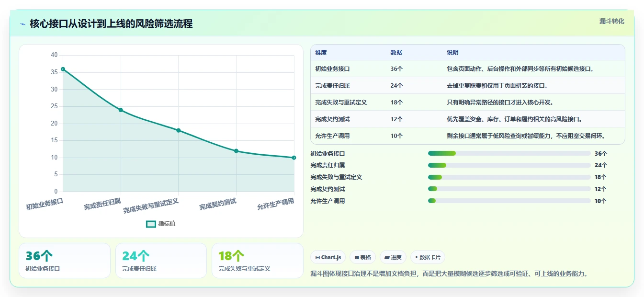Click the page title 核心接口从设计到上线的风险筛选流程

tap(111, 24)
